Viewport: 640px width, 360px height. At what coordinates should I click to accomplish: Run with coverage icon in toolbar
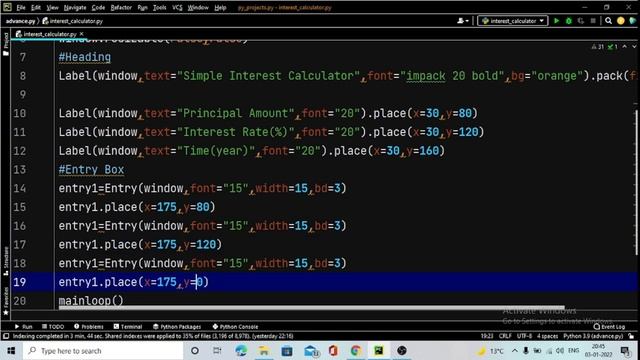click(x=581, y=21)
